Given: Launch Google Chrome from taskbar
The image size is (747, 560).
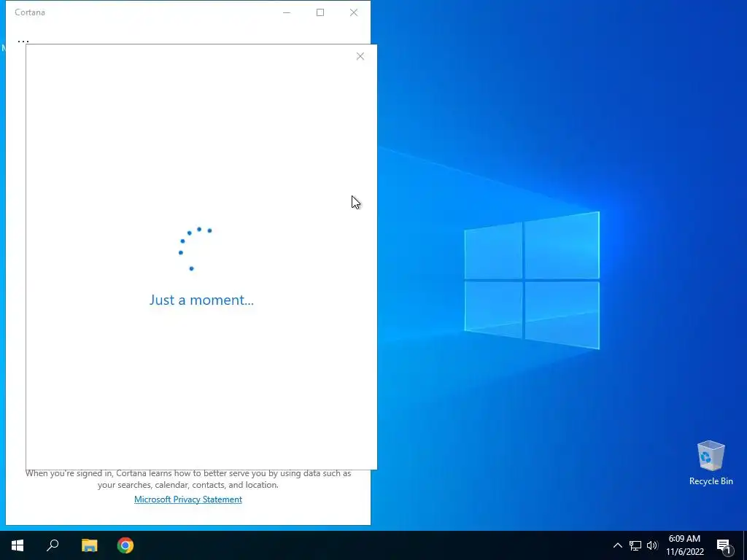Looking at the screenshot, I should 125,545.
